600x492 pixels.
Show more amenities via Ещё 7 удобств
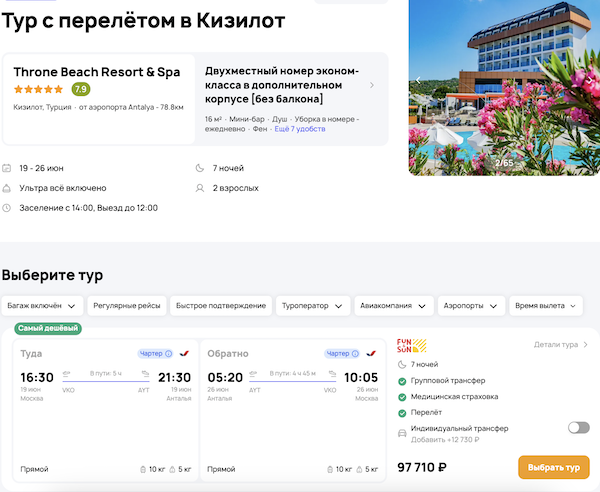(299, 129)
